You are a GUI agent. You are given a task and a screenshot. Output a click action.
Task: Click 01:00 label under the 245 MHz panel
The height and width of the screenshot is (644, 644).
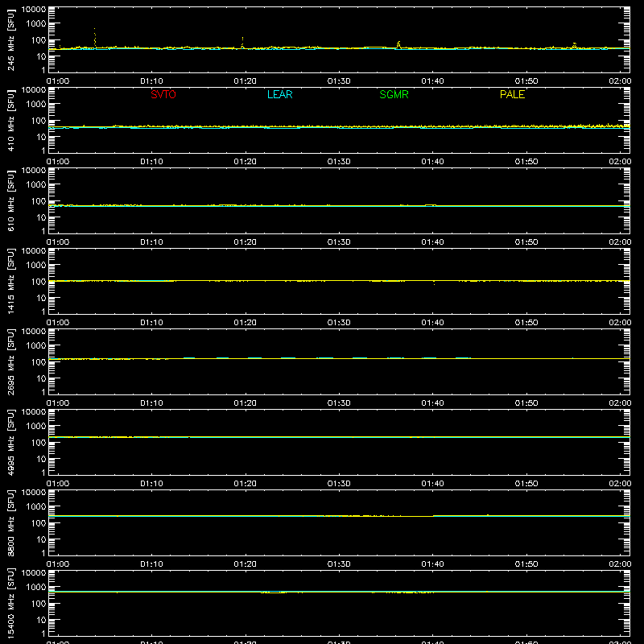point(58,81)
